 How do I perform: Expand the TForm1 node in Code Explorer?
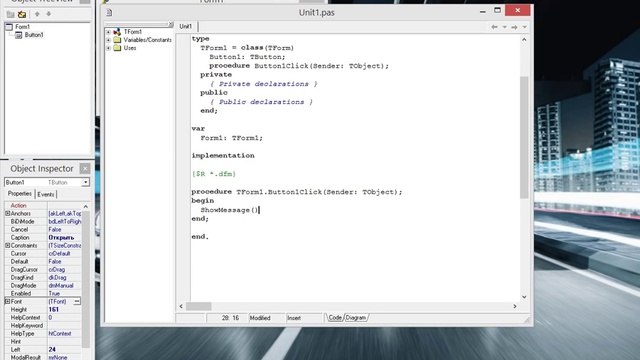pos(108,32)
